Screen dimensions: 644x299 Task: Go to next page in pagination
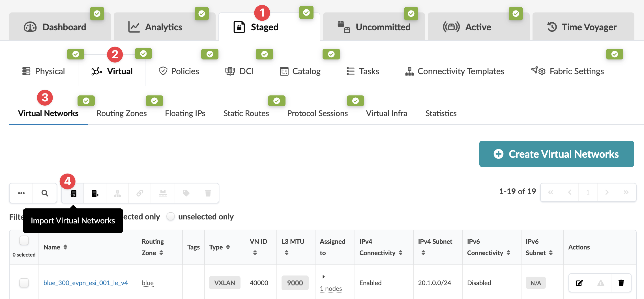[x=607, y=192]
